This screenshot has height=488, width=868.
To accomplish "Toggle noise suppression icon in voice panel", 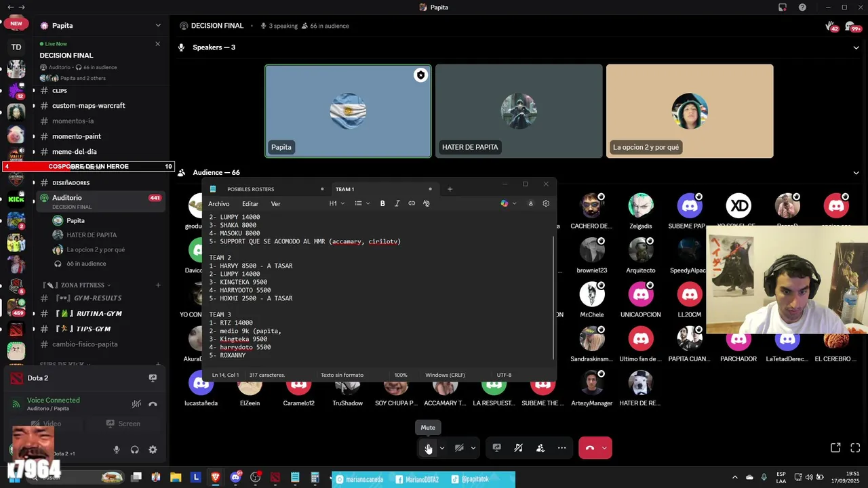I will (x=136, y=404).
